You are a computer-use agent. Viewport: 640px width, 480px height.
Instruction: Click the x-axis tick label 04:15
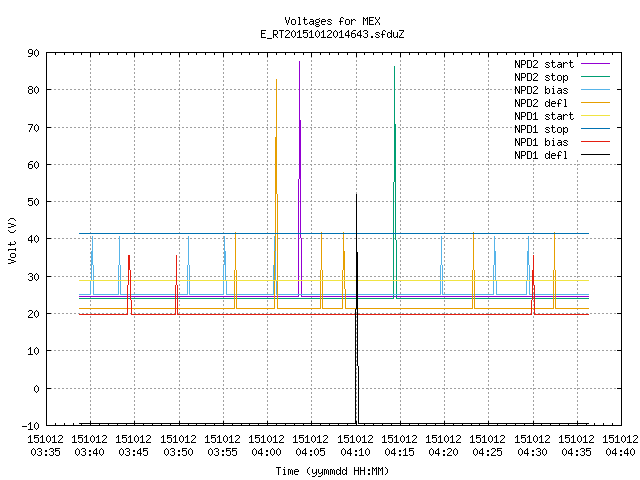click(400, 452)
